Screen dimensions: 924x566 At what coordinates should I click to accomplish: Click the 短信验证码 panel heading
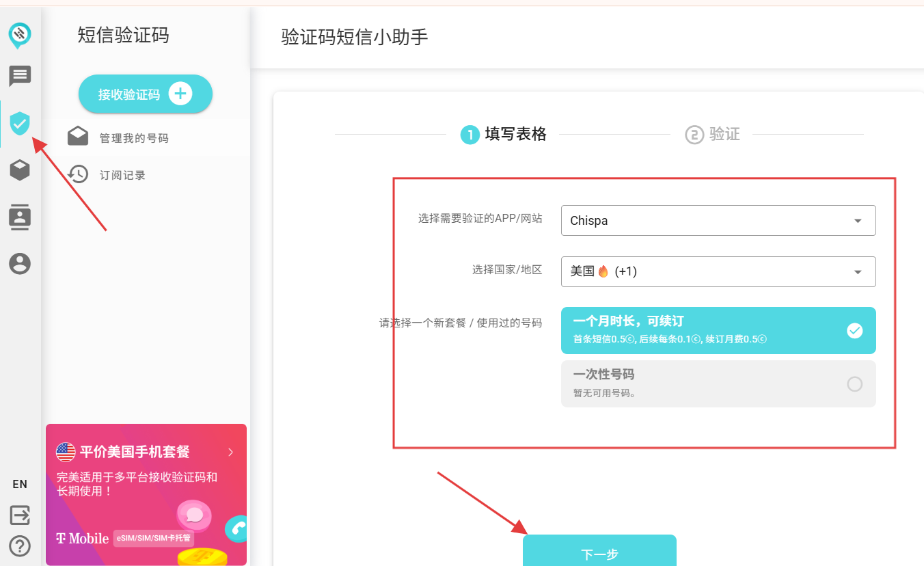[x=123, y=36]
